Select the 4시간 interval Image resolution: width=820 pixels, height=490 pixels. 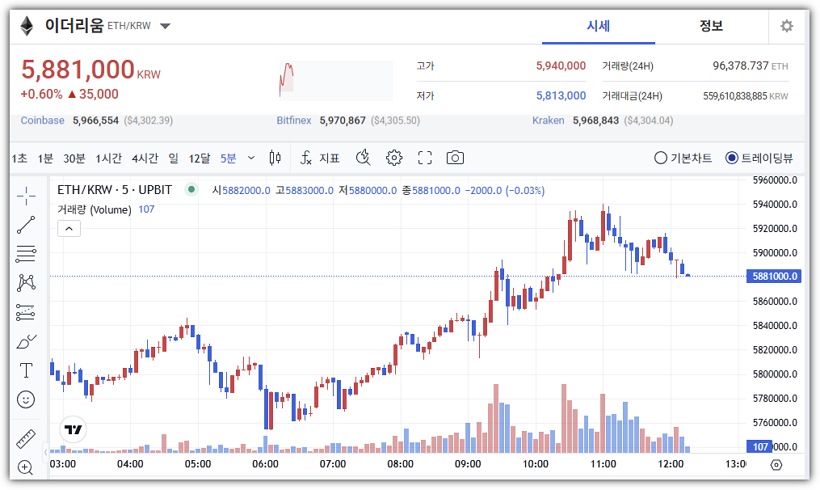(x=145, y=158)
